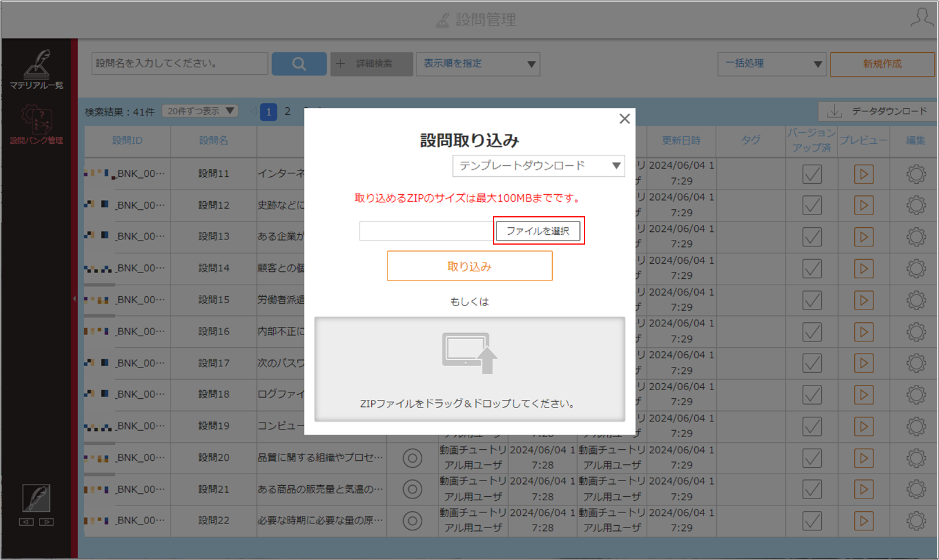
Task: Select the radio circle for 設問21
Action: pyautogui.click(x=412, y=489)
